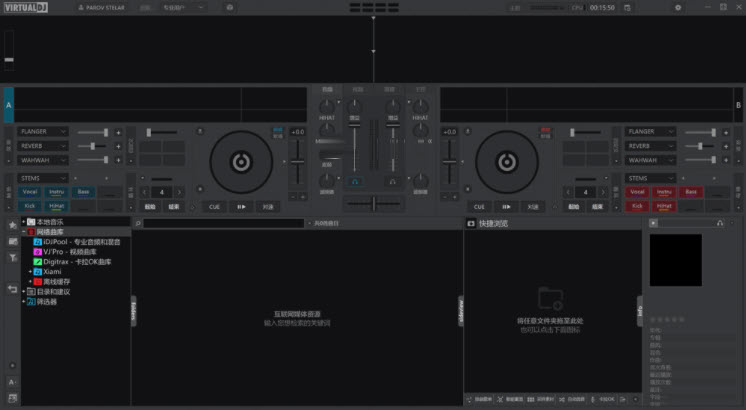
Task: Toggle the Bass stem pad on left deck
Action: [x=84, y=192]
